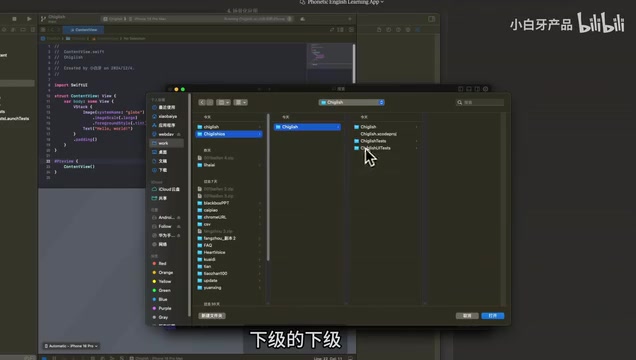
Task: Open 网络 Network in the sidebar
Action: [166, 244]
